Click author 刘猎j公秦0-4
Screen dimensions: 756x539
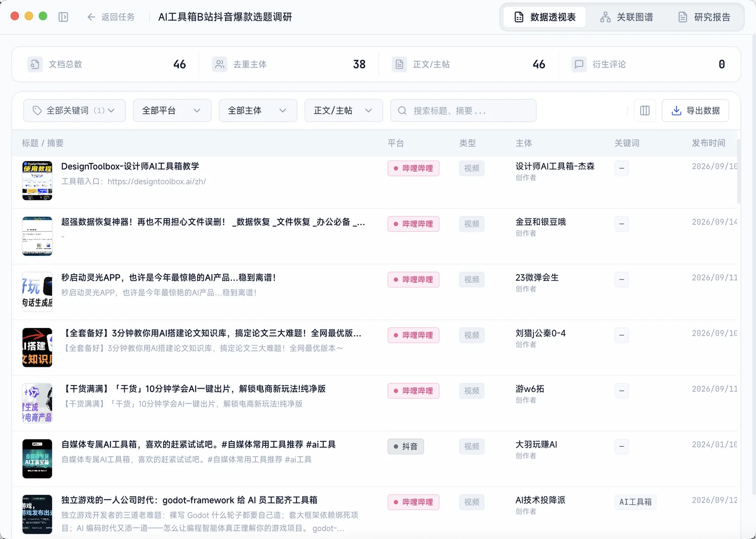point(541,333)
